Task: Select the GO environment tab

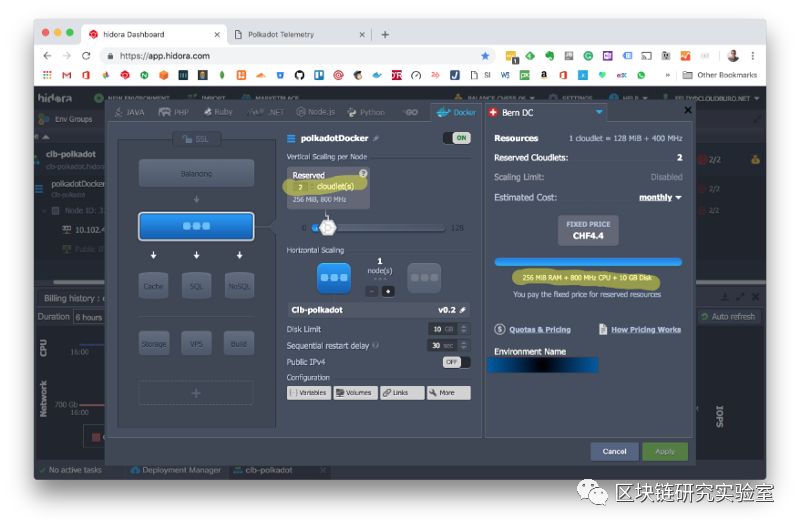Action: pyautogui.click(x=410, y=112)
